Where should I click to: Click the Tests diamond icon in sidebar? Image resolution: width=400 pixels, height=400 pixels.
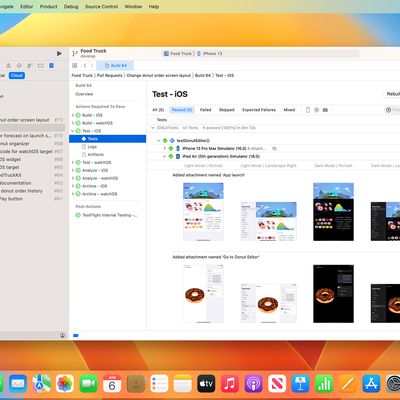tap(84, 139)
